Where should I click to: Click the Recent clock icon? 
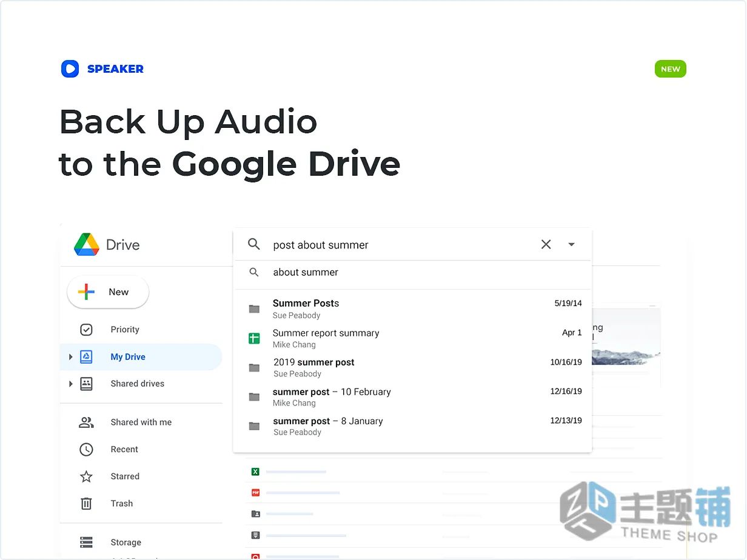coord(87,449)
